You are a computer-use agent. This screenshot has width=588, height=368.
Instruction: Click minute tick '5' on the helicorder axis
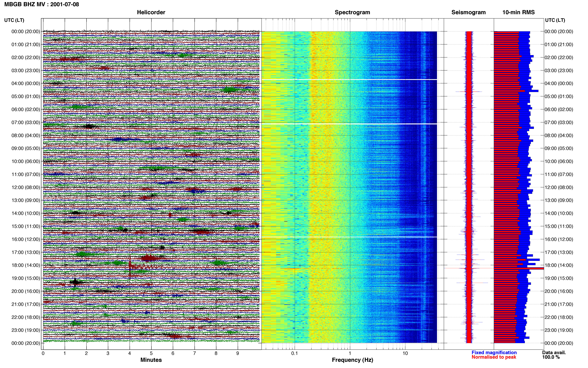[x=151, y=353]
